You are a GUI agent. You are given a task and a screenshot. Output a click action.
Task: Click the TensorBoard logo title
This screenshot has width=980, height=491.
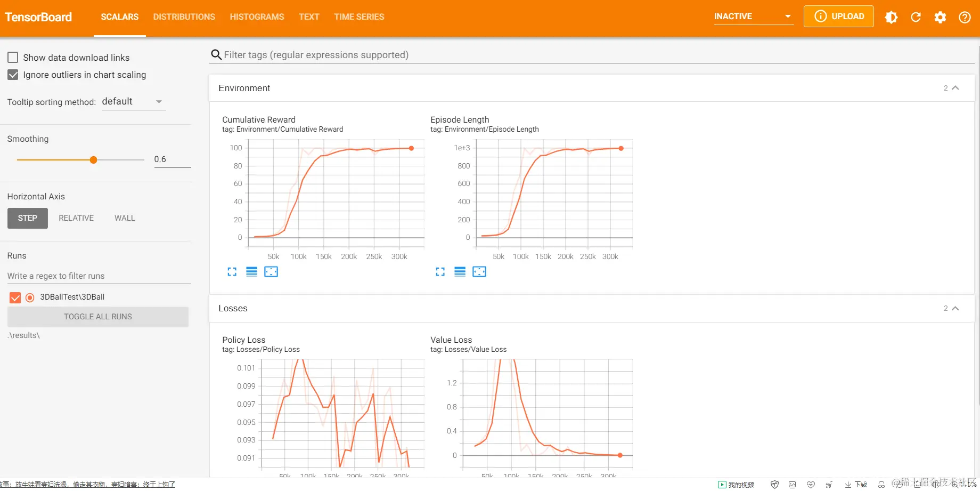(x=38, y=17)
